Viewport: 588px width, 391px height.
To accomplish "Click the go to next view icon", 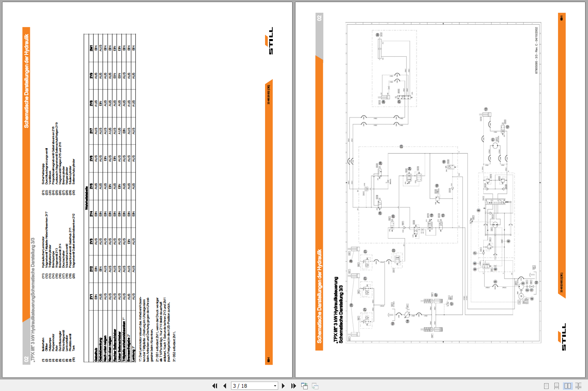I will pyautogui.click(x=315, y=386).
